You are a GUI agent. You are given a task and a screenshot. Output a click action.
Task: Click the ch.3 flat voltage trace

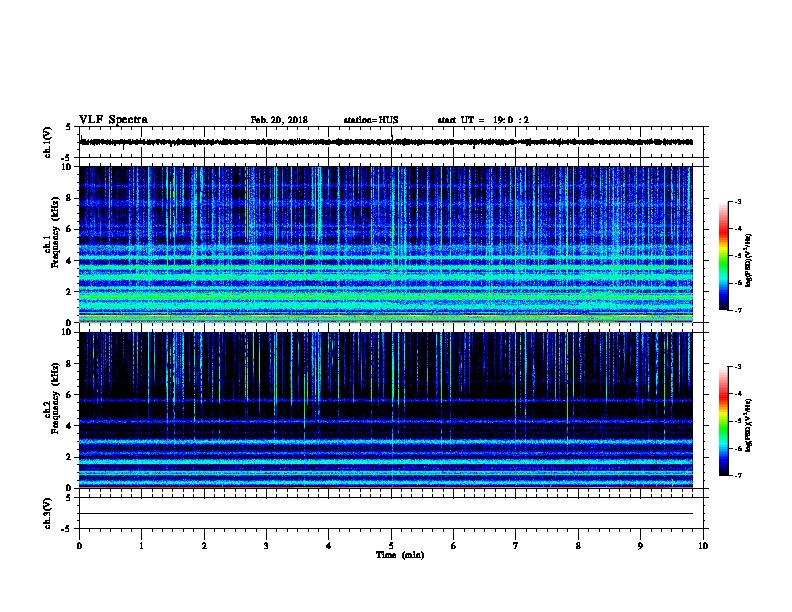tap(386, 514)
